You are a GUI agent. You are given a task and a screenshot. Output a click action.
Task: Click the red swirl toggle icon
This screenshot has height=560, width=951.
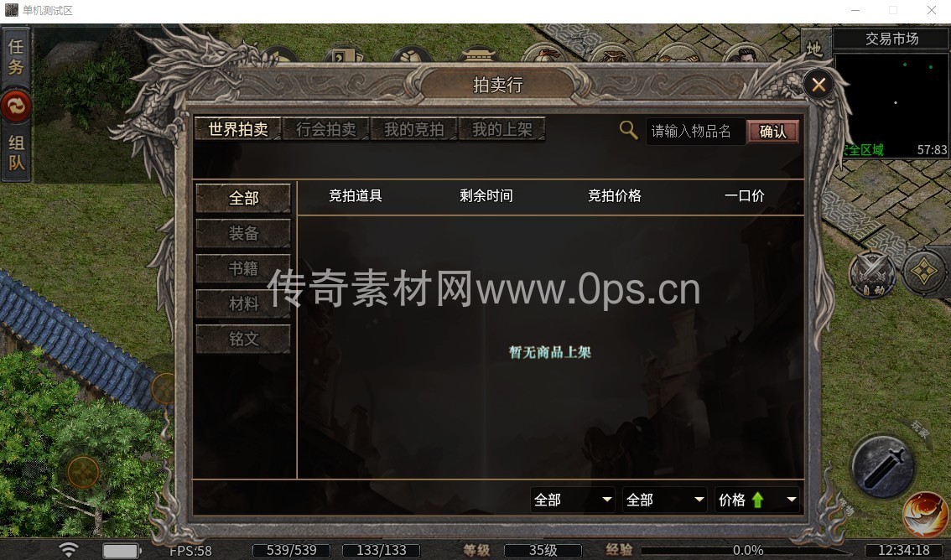(x=16, y=106)
